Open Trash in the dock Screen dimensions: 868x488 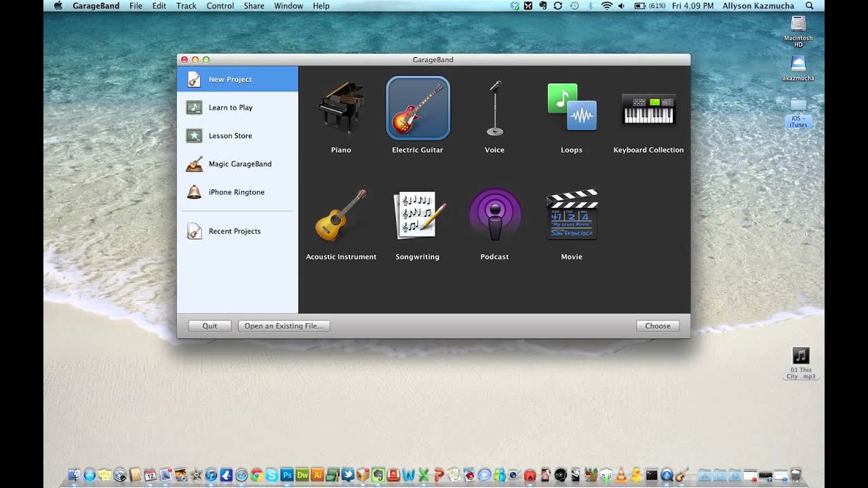tap(796, 474)
